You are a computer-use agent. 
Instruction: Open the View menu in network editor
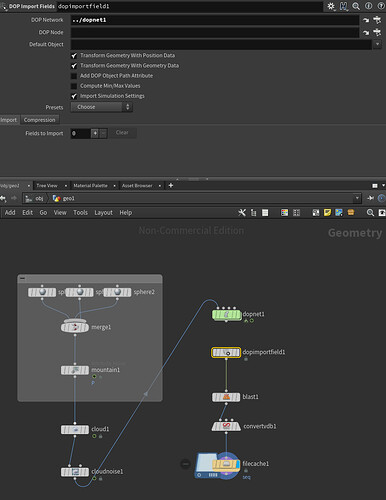(x=60, y=213)
